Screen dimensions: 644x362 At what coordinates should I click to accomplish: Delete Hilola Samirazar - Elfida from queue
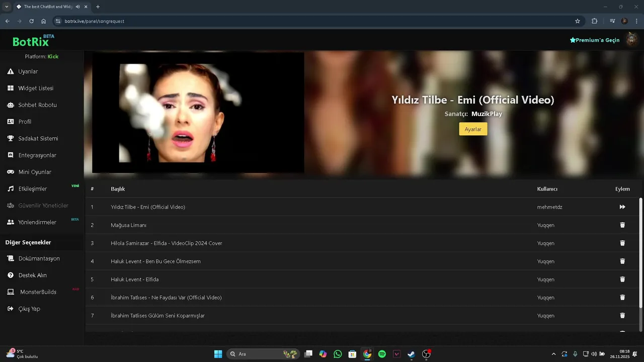click(622, 243)
